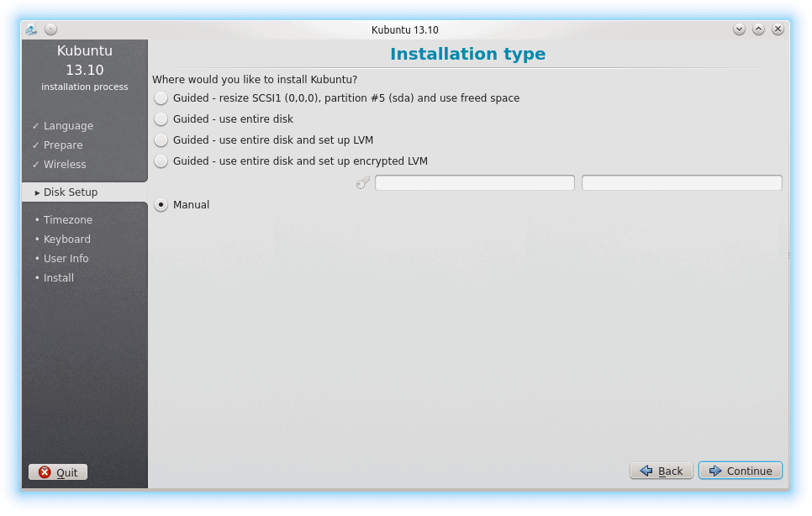812x516 pixels.
Task: Click the Continue arrow icon
Action: [715, 471]
